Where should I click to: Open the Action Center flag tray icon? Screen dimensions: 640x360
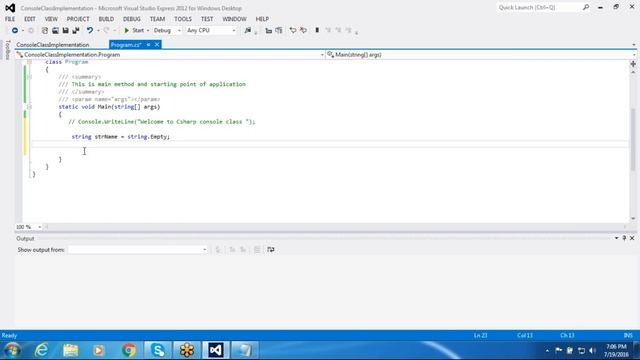pyautogui.click(x=558, y=351)
